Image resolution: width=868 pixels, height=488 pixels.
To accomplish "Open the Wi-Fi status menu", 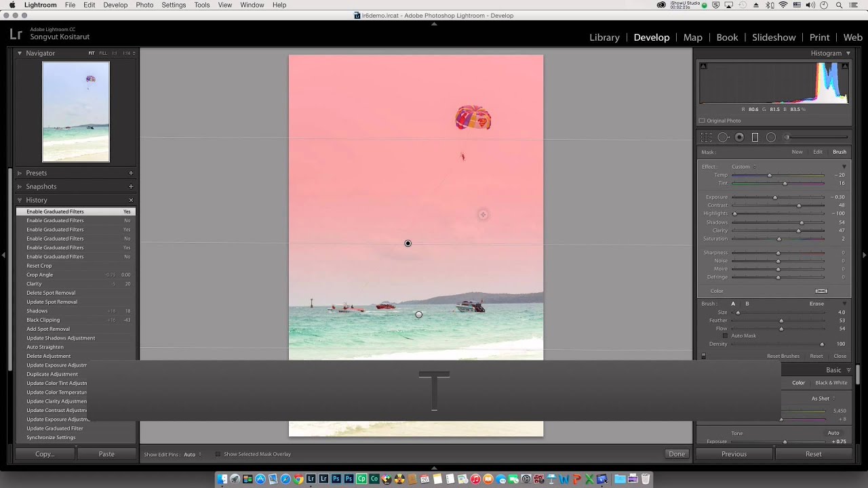I will 783,5.
